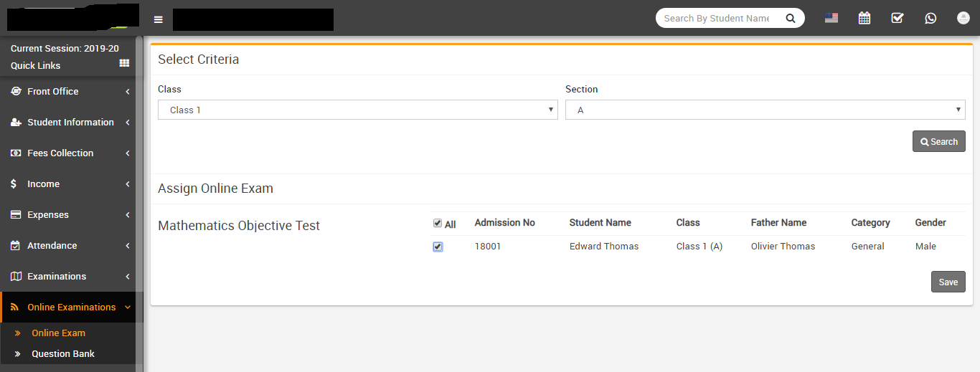The width and height of the screenshot is (980, 372).
Task: Open the Quick Links grid icon
Action: 124,63
